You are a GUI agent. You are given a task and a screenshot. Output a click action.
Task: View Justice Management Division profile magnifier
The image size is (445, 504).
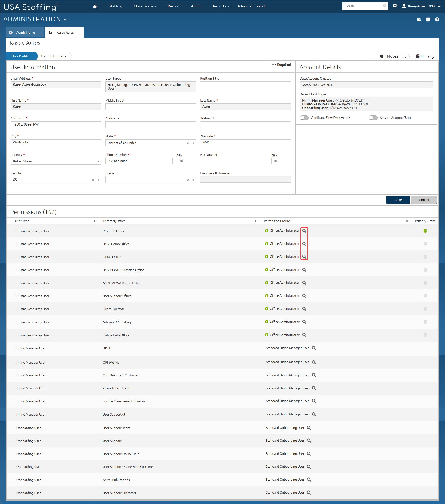click(x=314, y=401)
